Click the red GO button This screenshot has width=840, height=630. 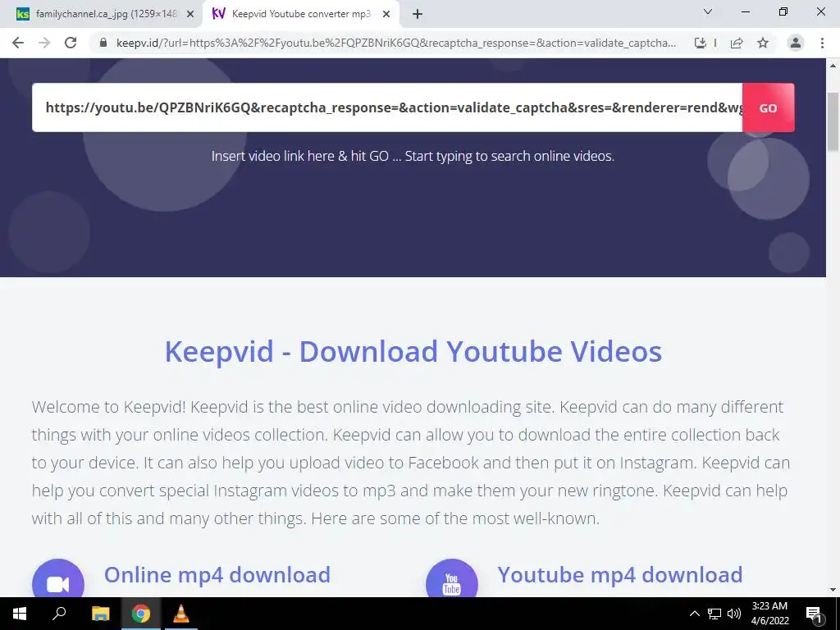coord(768,107)
